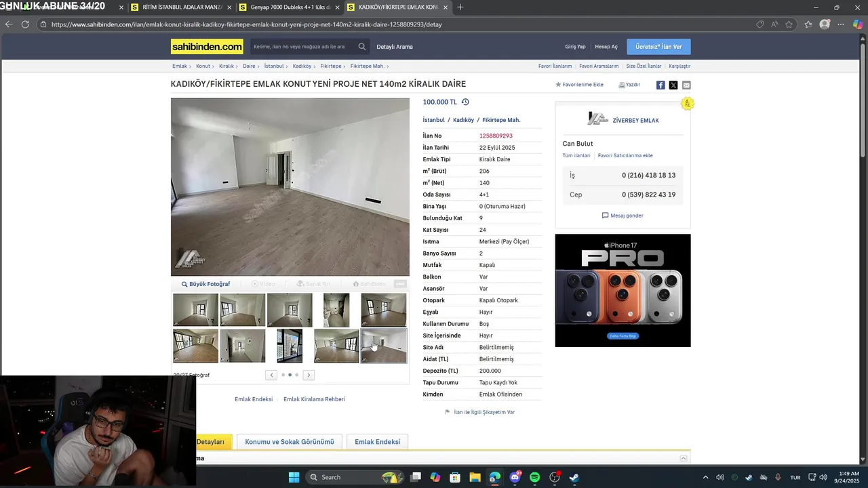Click the Task View taskbar icon
The height and width of the screenshot is (488, 868).
(416, 477)
